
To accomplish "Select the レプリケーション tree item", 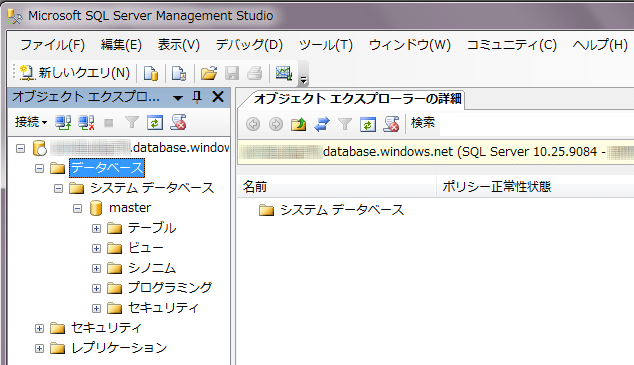I will (119, 348).
